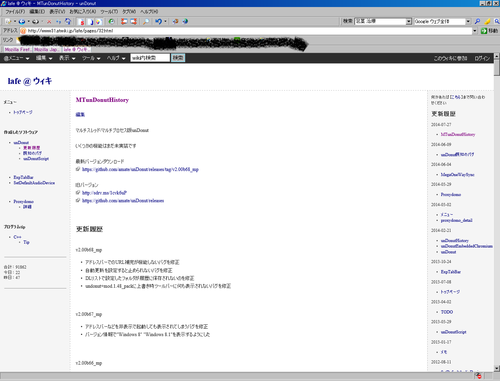Open the Tip link under C++
500x381 pixels.
26,242
